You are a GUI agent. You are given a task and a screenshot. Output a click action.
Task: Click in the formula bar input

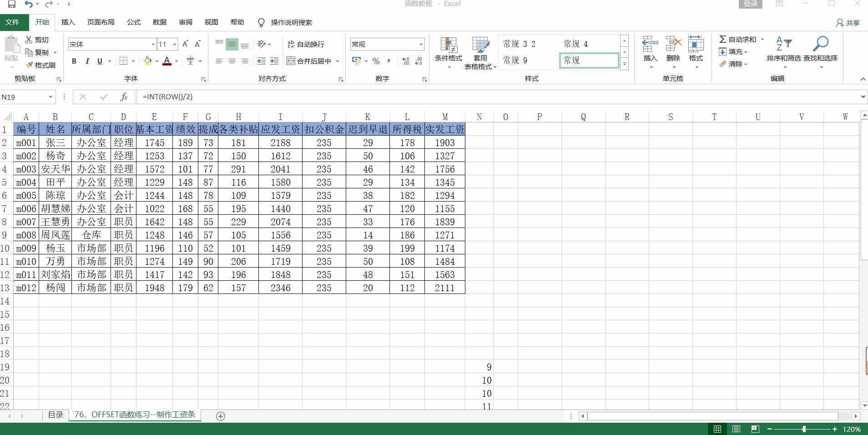coord(498,97)
